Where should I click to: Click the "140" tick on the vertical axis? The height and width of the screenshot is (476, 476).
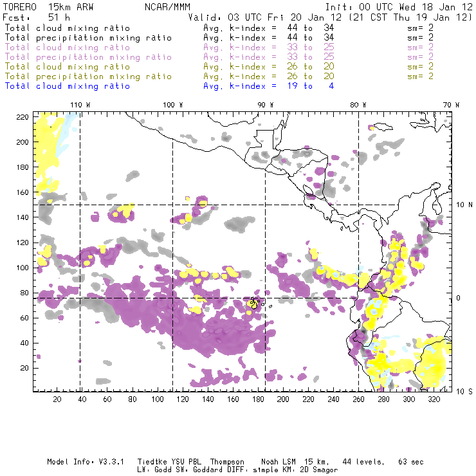point(23,217)
